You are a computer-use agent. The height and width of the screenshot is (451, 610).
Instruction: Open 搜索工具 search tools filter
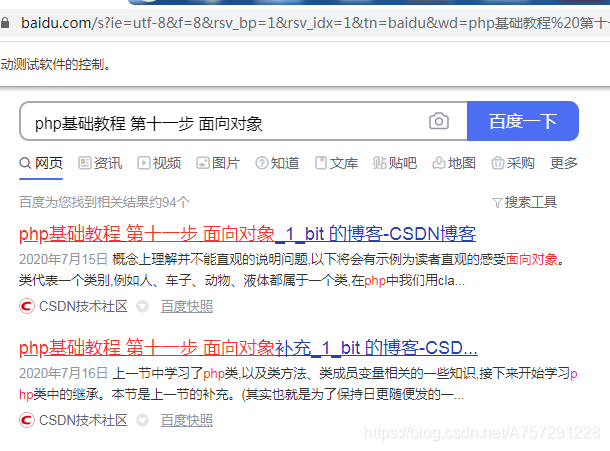524,202
